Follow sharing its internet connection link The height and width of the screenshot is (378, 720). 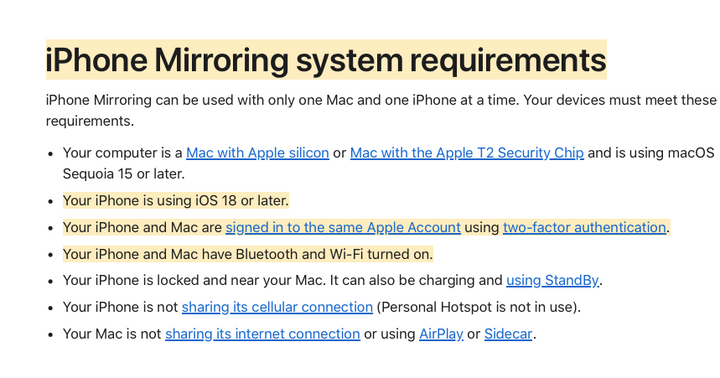click(263, 334)
